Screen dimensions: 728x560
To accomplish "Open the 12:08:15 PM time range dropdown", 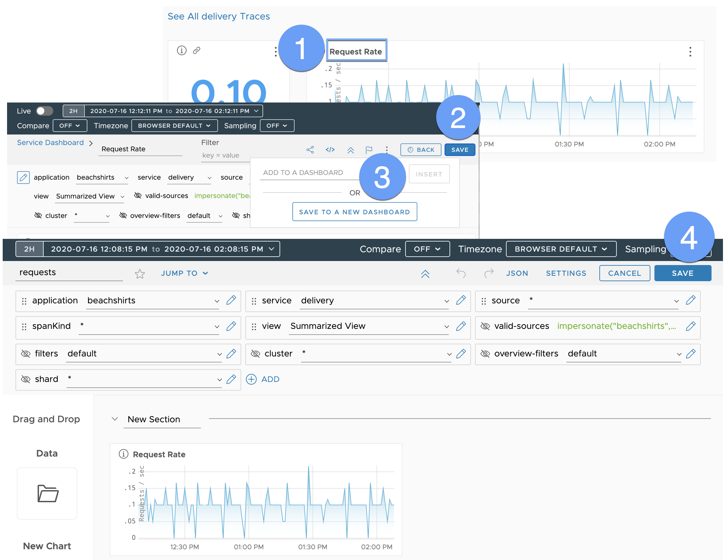I will click(162, 249).
